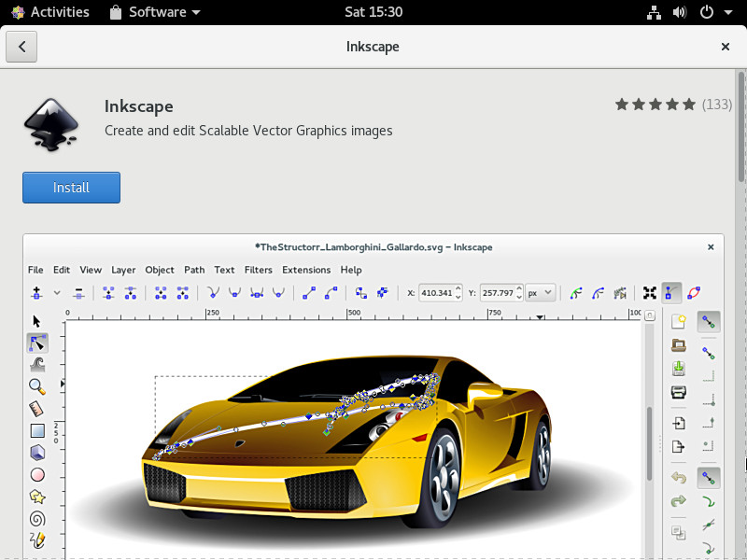Screen dimensions: 747x560
Task: Expand the Insert nodes dropdown arrow
Action: tap(57, 293)
